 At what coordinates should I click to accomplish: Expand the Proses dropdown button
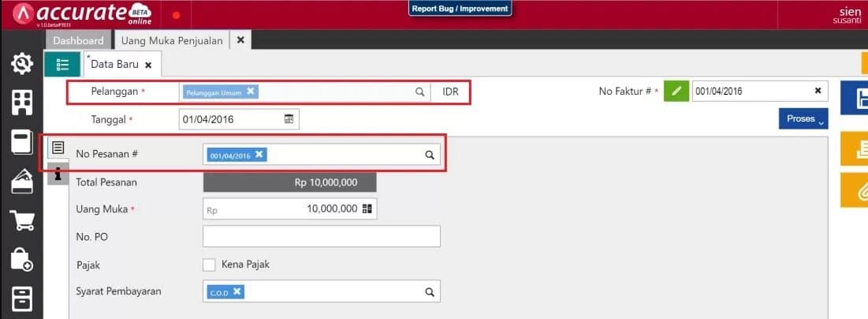click(x=803, y=119)
